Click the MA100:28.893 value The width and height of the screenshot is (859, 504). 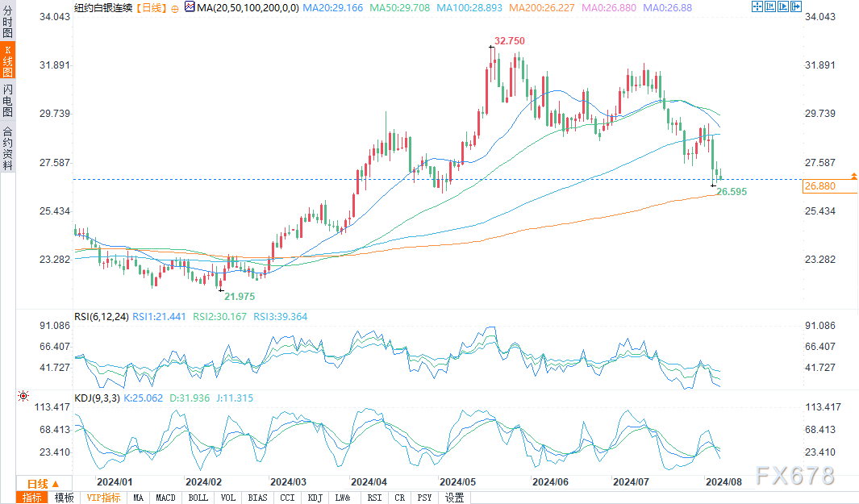click(x=469, y=8)
